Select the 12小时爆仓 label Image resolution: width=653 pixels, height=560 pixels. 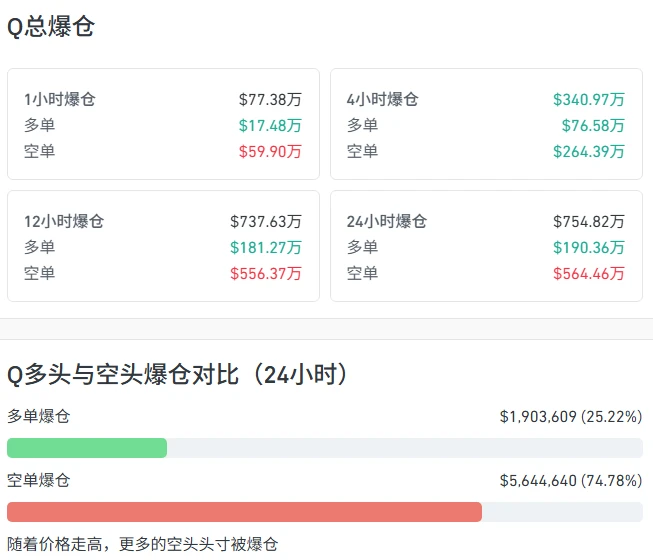[x=64, y=222]
